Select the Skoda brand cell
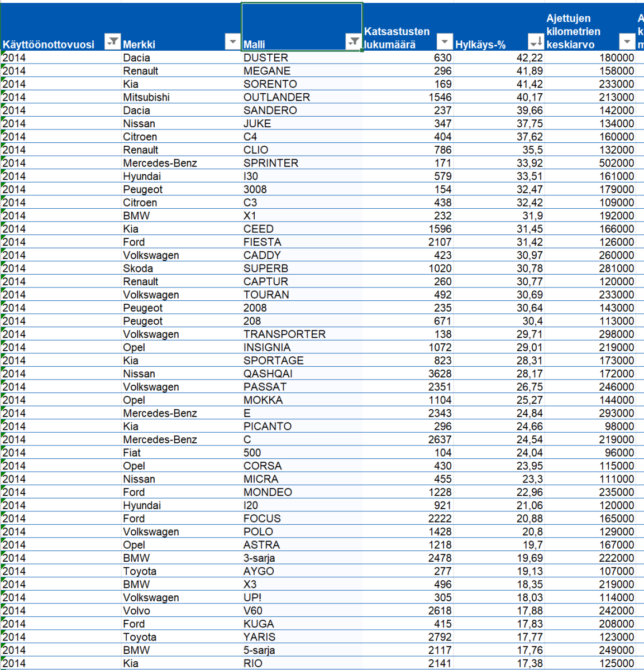Image resolution: width=644 pixels, height=670 pixels. [x=181, y=269]
